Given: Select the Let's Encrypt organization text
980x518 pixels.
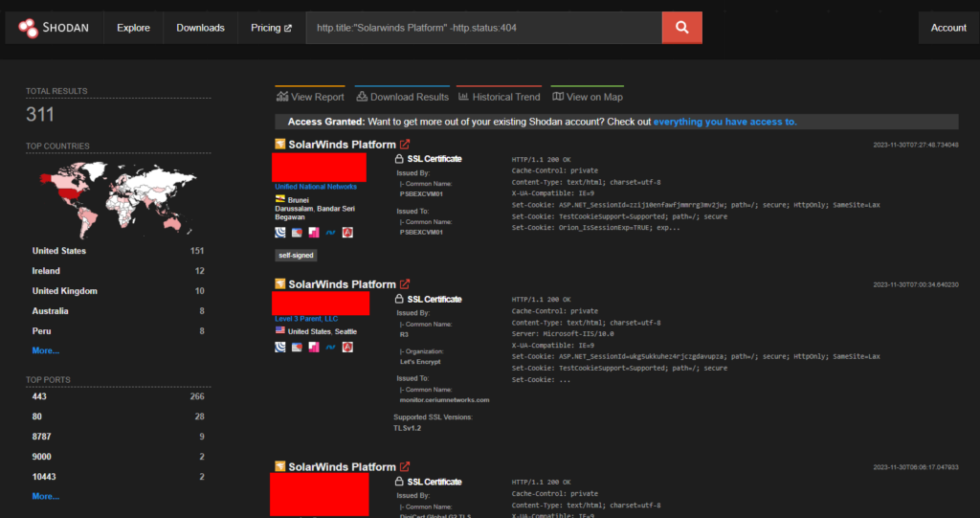Looking at the screenshot, I should click(420, 362).
